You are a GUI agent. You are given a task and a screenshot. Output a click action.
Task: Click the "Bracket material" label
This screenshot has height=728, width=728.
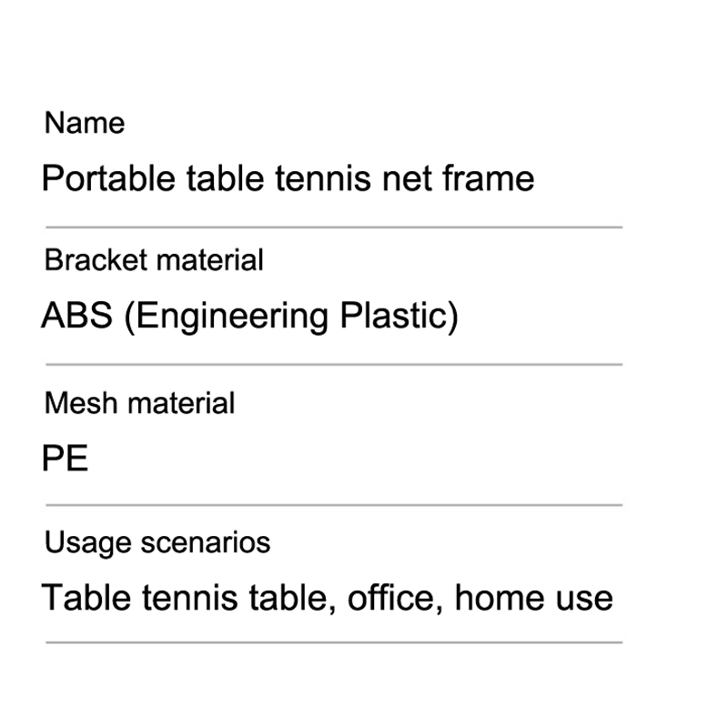pyautogui.click(x=154, y=260)
